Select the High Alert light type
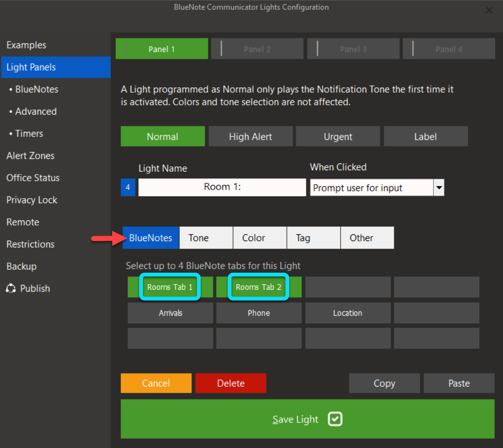The image size is (503, 448). tap(250, 136)
